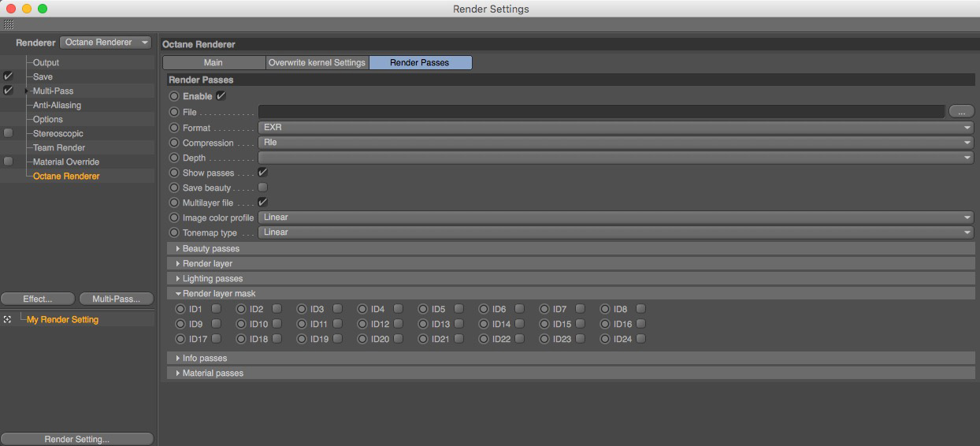
Task: Open the Depth dropdown
Action: coord(616,158)
